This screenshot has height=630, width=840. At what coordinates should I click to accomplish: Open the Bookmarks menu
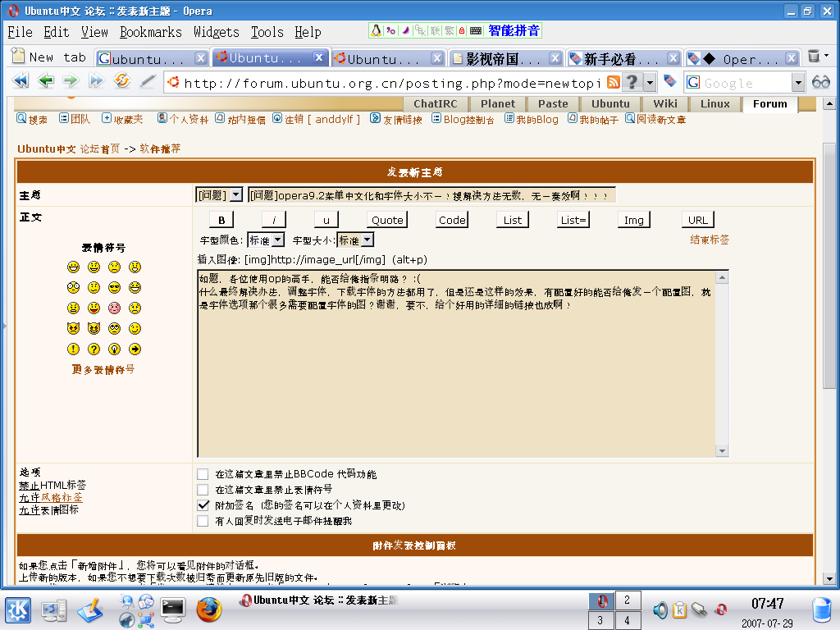click(151, 32)
